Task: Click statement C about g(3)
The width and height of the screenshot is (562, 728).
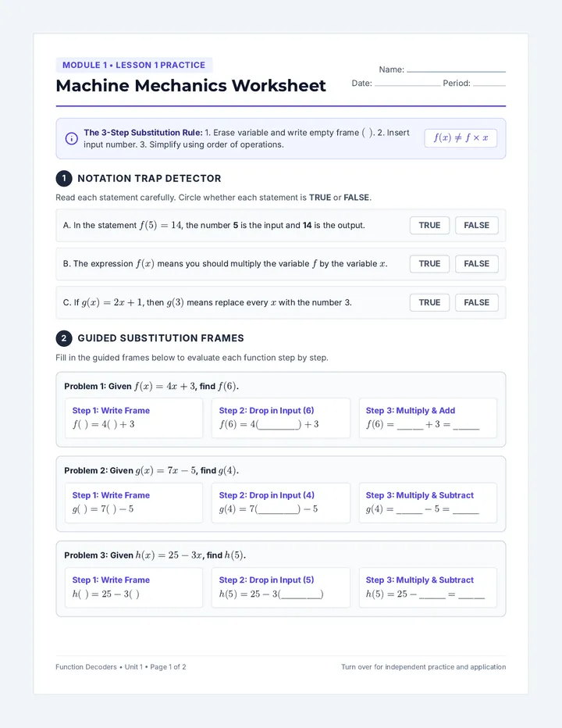Action: (208, 302)
